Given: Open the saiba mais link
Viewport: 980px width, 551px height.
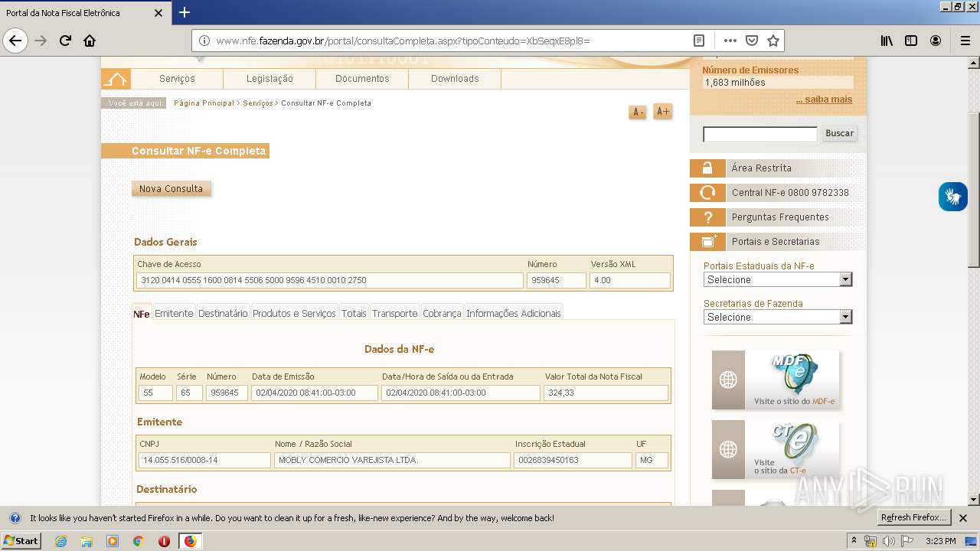Looking at the screenshot, I should tap(824, 99).
